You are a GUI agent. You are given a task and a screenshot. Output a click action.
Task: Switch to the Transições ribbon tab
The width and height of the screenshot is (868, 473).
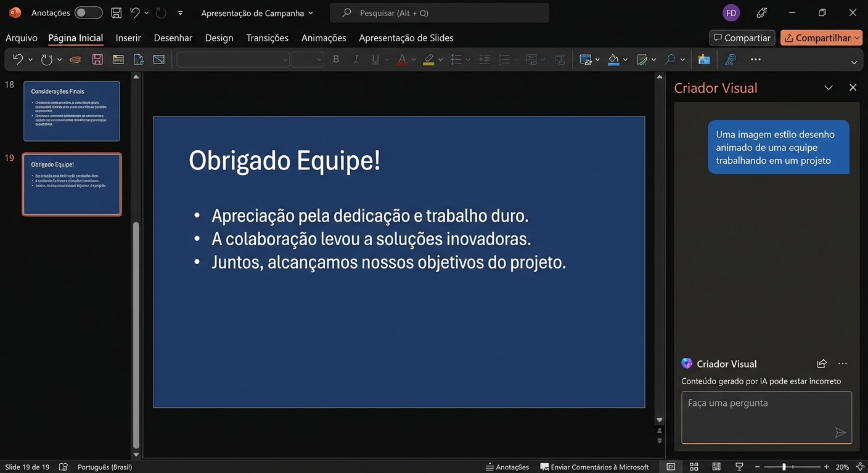(267, 38)
